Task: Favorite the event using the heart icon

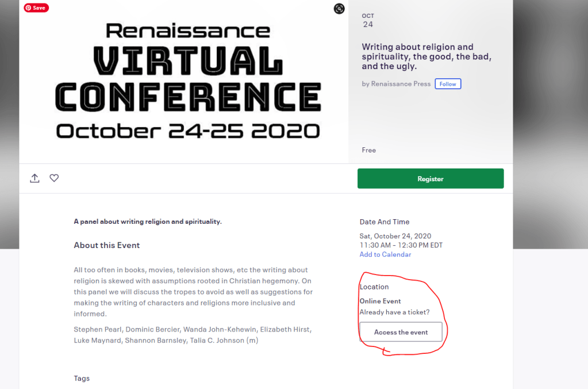Action: coord(54,178)
